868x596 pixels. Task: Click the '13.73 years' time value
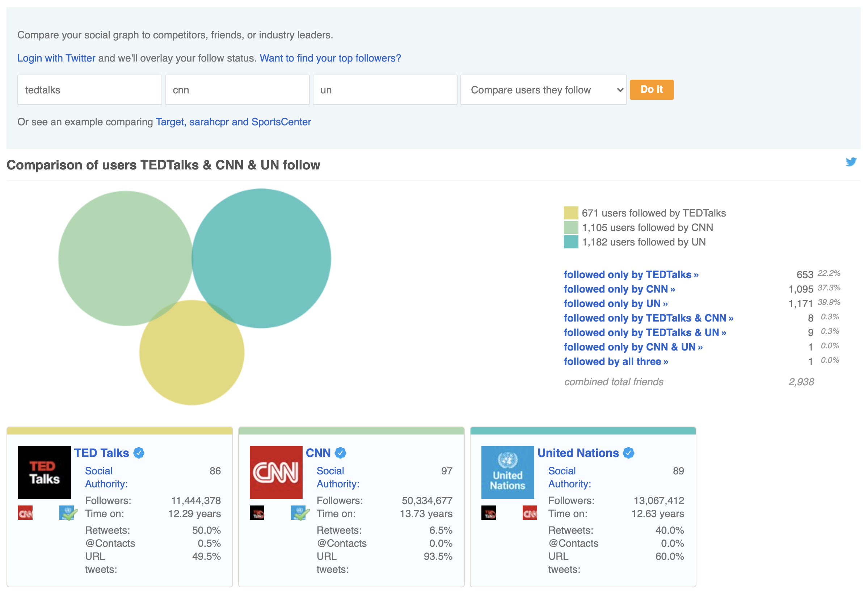pos(426,514)
